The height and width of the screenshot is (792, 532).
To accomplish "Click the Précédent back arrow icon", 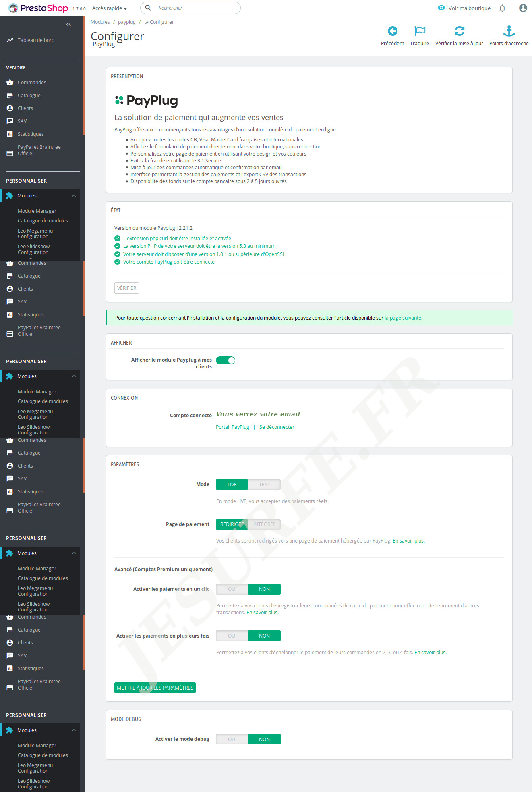I will (392, 31).
